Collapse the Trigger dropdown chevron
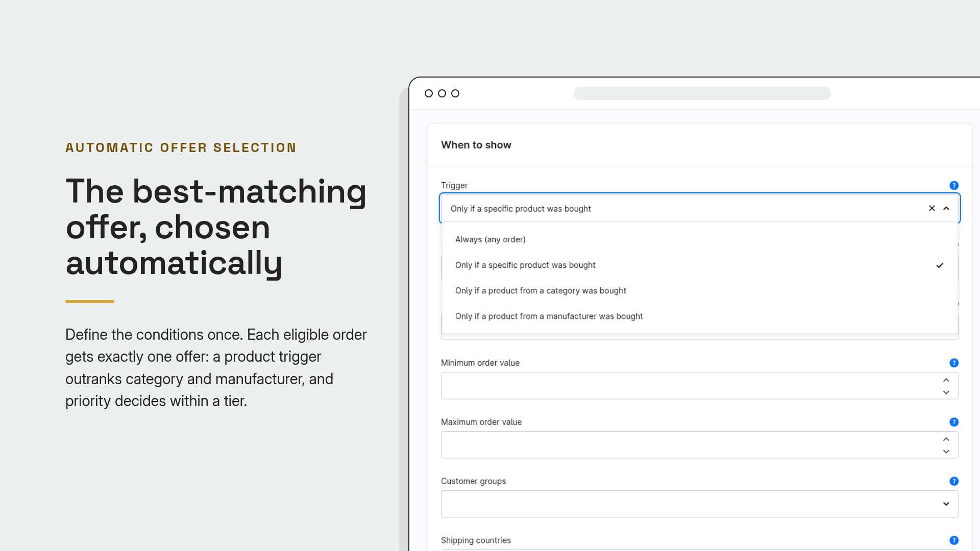 click(946, 208)
